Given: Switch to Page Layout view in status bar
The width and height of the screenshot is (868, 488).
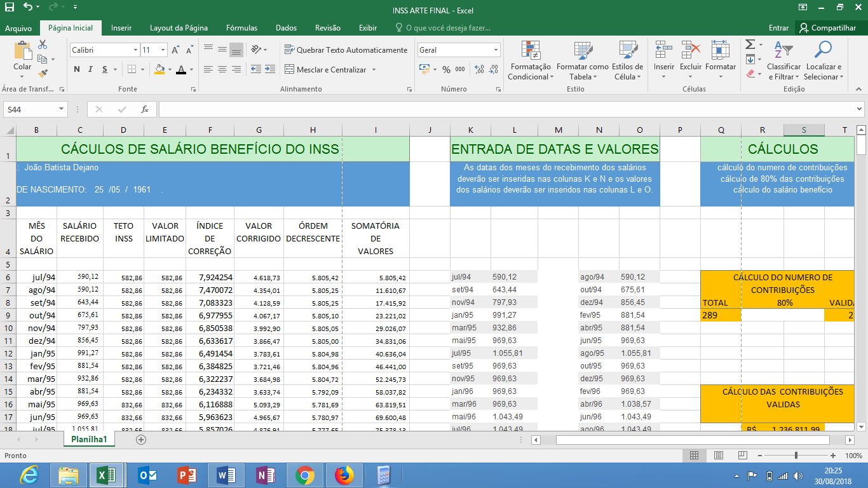Looking at the screenshot, I should pyautogui.click(x=718, y=456).
